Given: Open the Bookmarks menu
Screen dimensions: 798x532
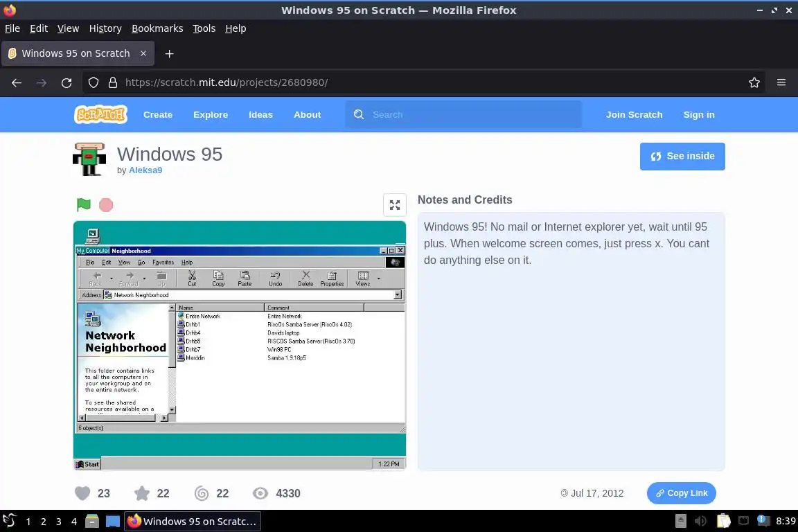Looking at the screenshot, I should (157, 28).
